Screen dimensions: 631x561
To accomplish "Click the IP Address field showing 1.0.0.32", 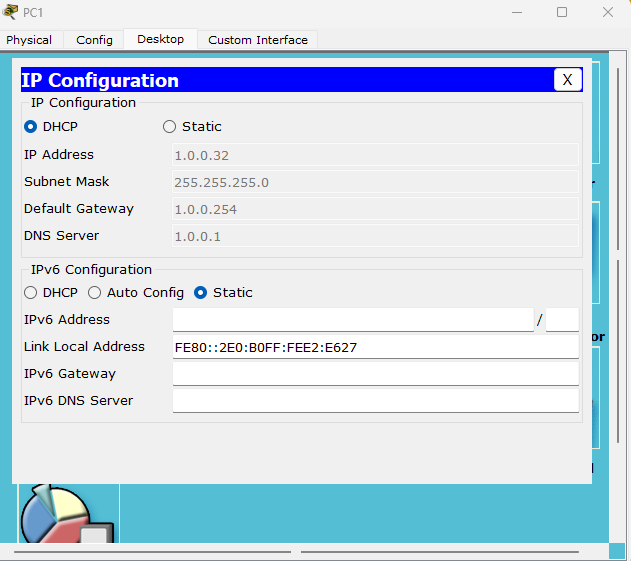I will [375, 155].
